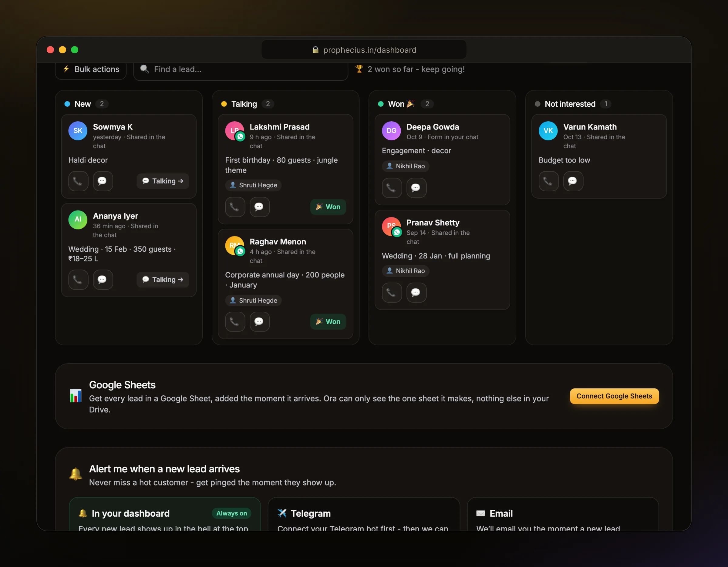Click the '2 won so far' trophy message
The width and height of the screenshot is (728, 567).
click(410, 69)
